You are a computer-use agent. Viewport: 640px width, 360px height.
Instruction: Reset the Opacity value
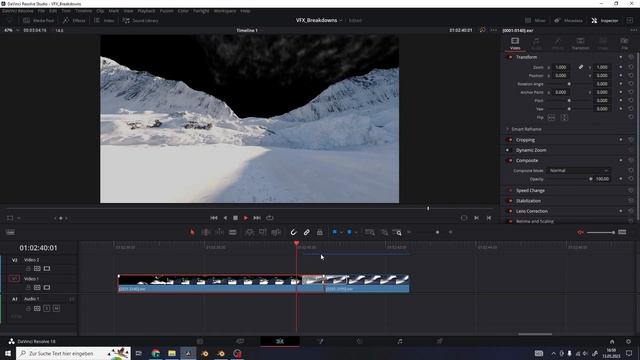[x=631, y=179]
